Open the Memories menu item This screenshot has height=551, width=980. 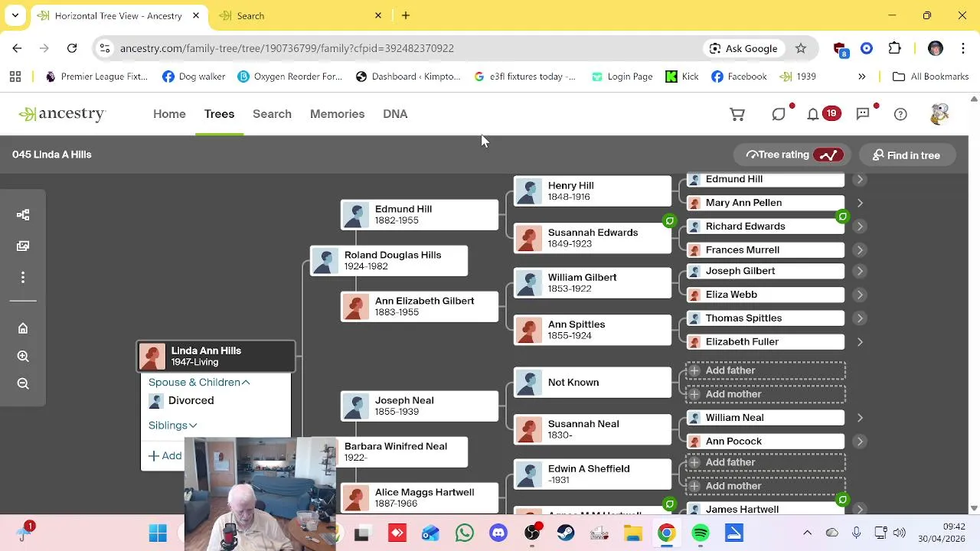[x=337, y=114]
